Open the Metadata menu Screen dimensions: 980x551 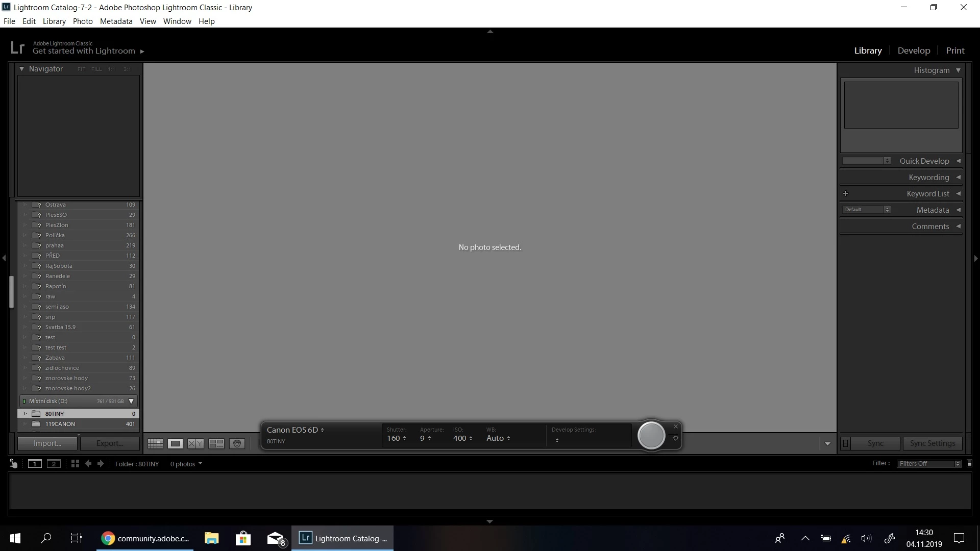(x=116, y=21)
